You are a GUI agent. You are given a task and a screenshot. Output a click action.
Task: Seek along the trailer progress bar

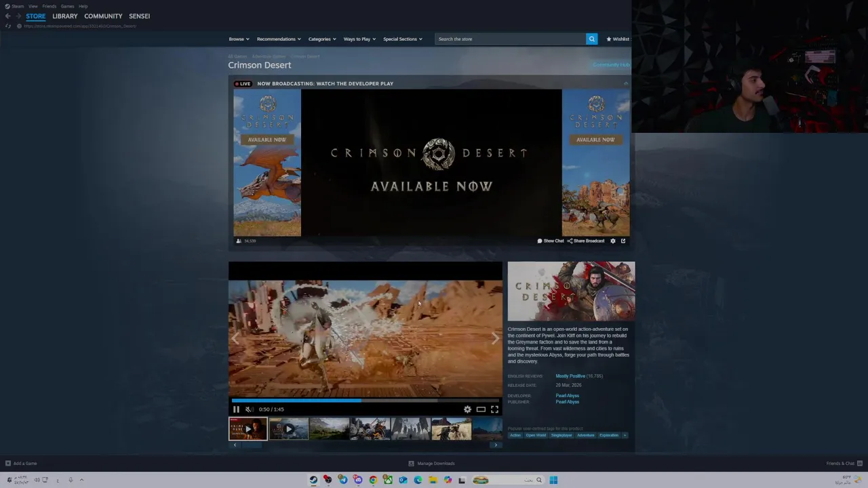point(366,401)
